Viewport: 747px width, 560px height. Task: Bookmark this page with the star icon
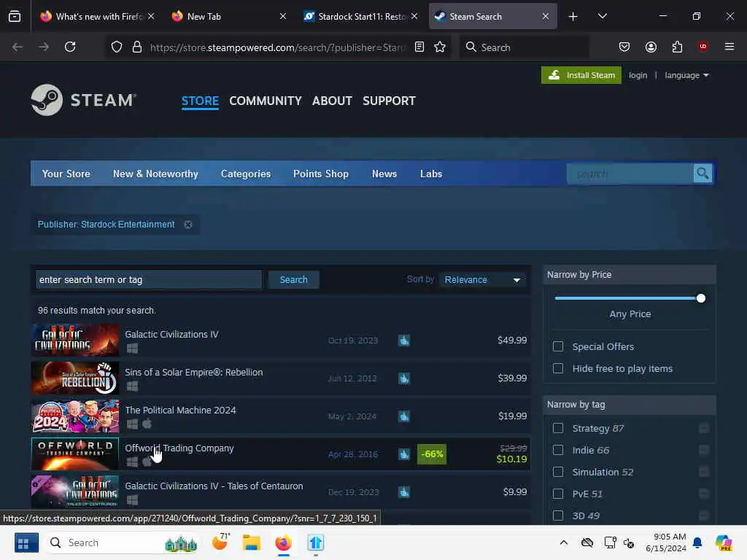click(440, 47)
